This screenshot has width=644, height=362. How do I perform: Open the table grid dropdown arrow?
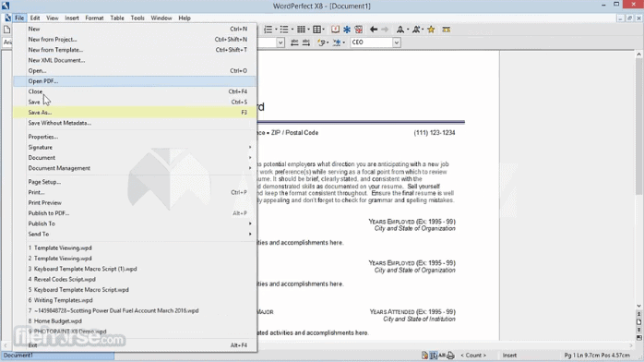click(x=308, y=30)
